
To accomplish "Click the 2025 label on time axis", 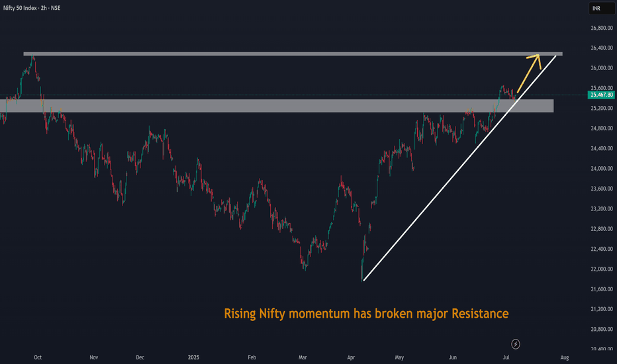I will (x=193, y=357).
